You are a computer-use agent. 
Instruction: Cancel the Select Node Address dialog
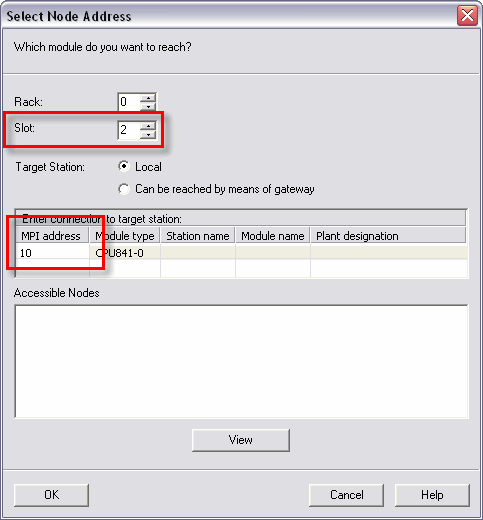point(346,495)
